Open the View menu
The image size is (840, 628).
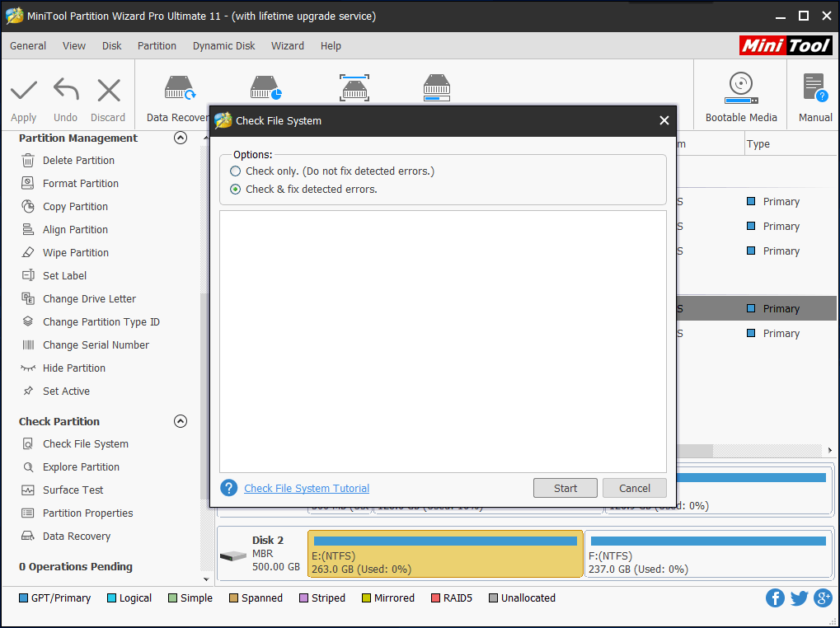(74, 46)
